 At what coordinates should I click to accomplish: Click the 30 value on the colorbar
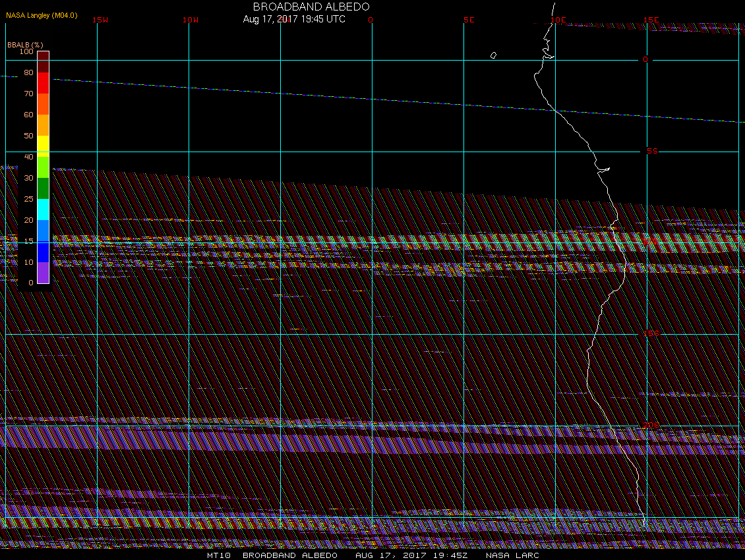[x=29, y=178]
